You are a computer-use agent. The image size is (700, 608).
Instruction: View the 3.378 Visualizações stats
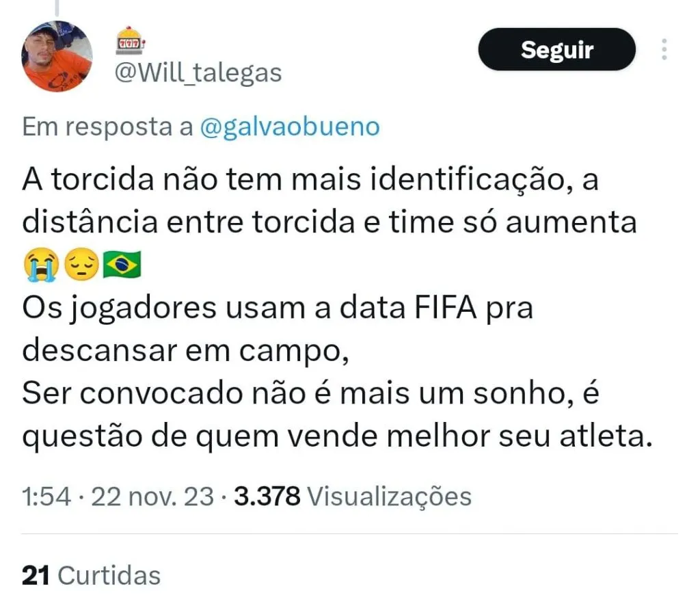(353, 497)
